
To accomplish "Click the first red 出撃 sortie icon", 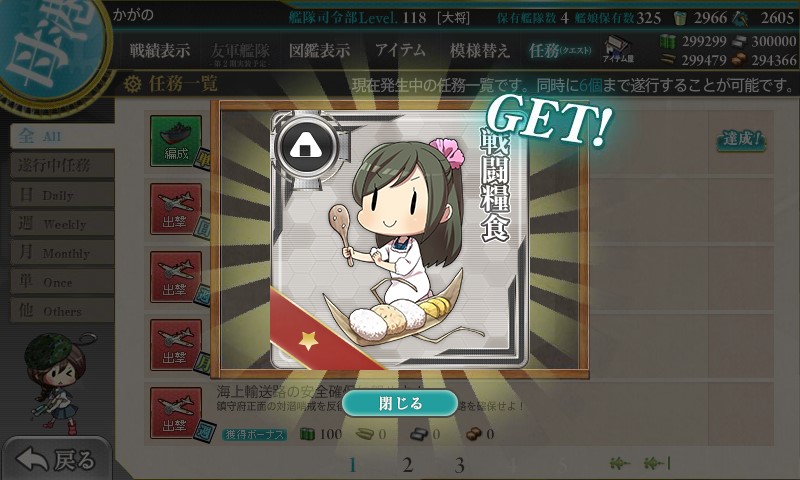I will [176, 209].
